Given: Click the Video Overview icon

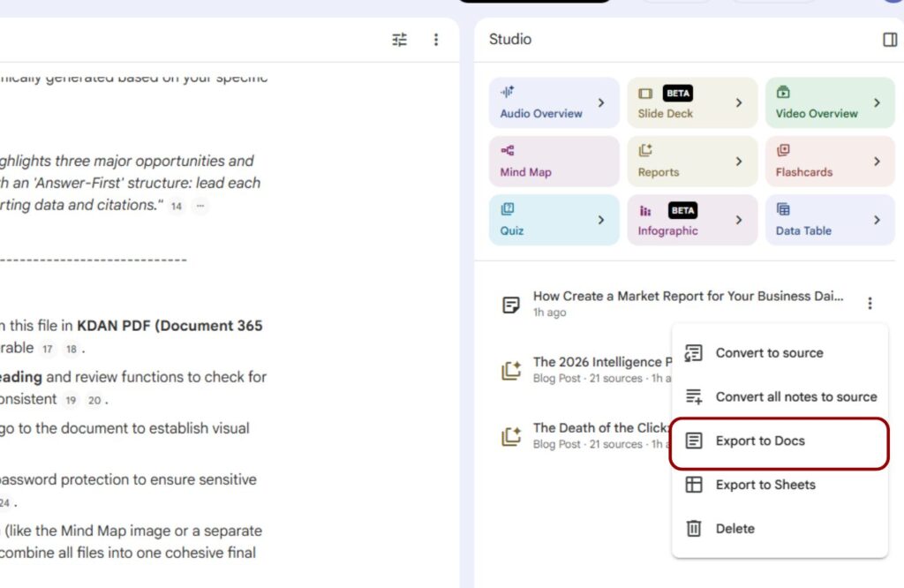Looking at the screenshot, I should click(783, 93).
